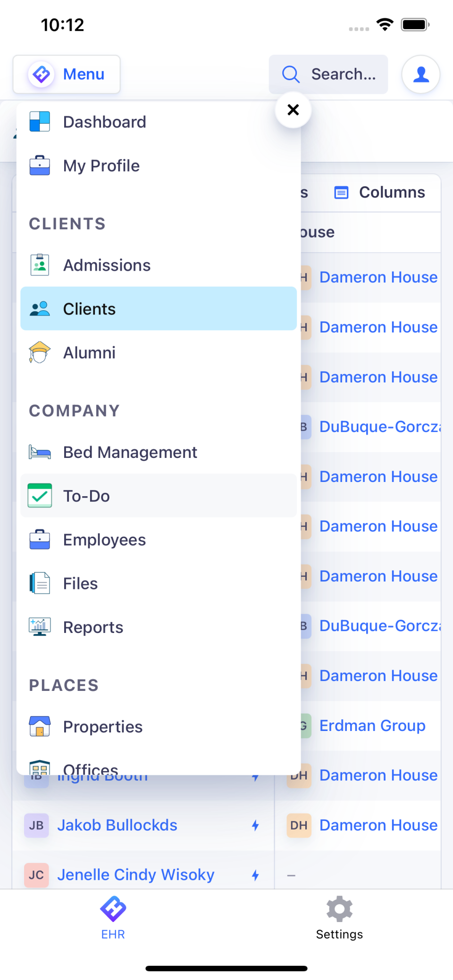453x980 pixels.
Task: Open Reports via the chart monitor icon
Action: click(x=40, y=627)
